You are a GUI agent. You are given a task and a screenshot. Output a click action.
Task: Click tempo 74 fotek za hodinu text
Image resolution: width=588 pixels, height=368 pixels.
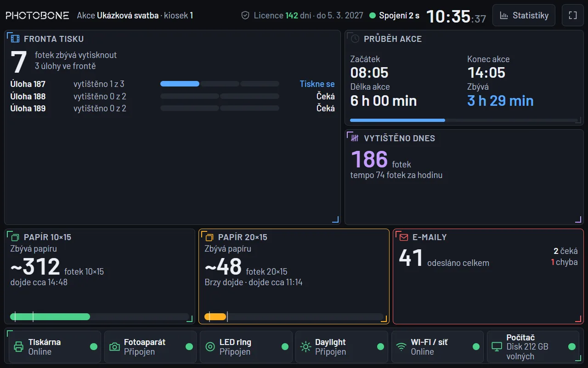pos(396,175)
